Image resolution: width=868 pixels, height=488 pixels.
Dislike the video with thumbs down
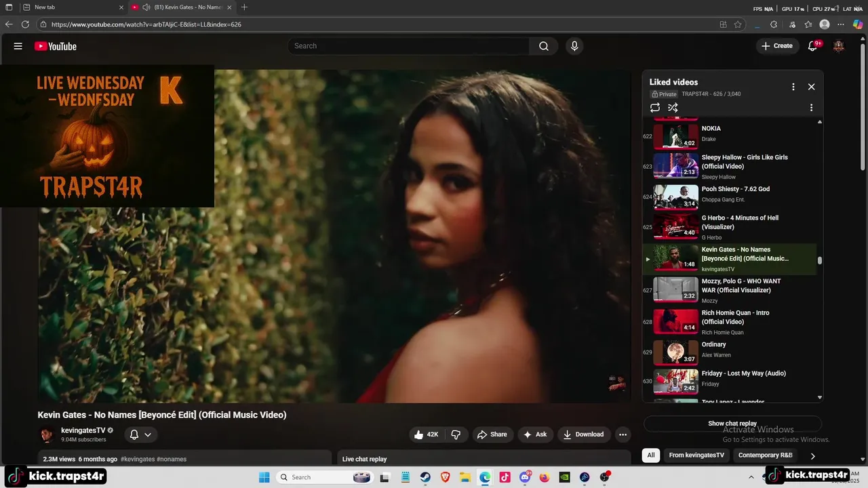click(456, 434)
